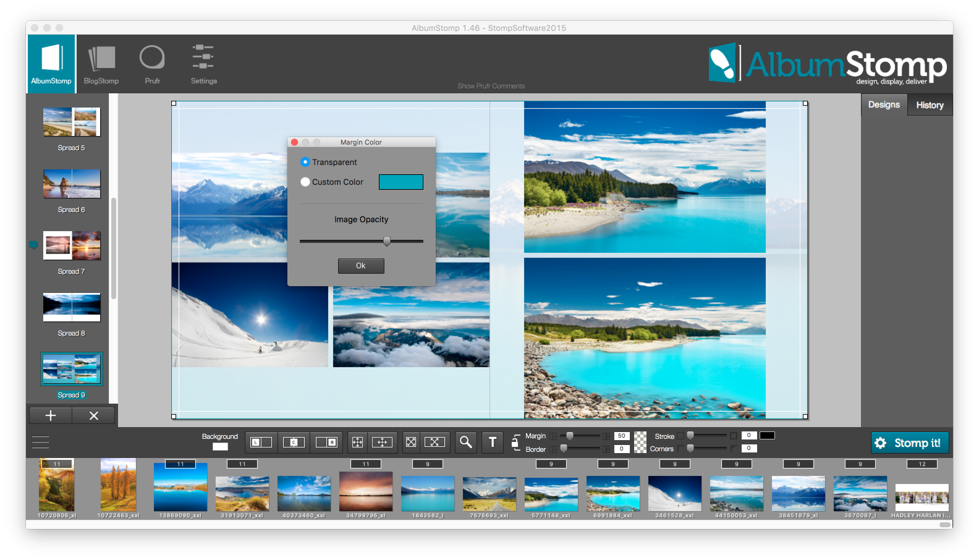Click the square crossed-box fill icon
The height and width of the screenshot is (560, 979).
coord(411,442)
